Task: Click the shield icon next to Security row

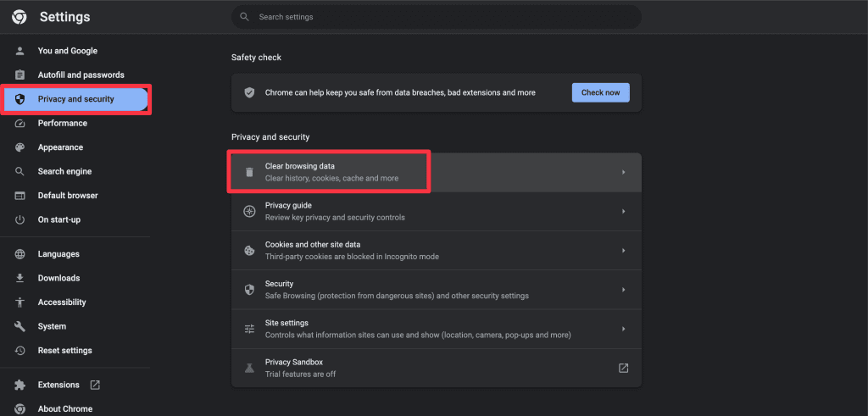Action: tap(250, 290)
